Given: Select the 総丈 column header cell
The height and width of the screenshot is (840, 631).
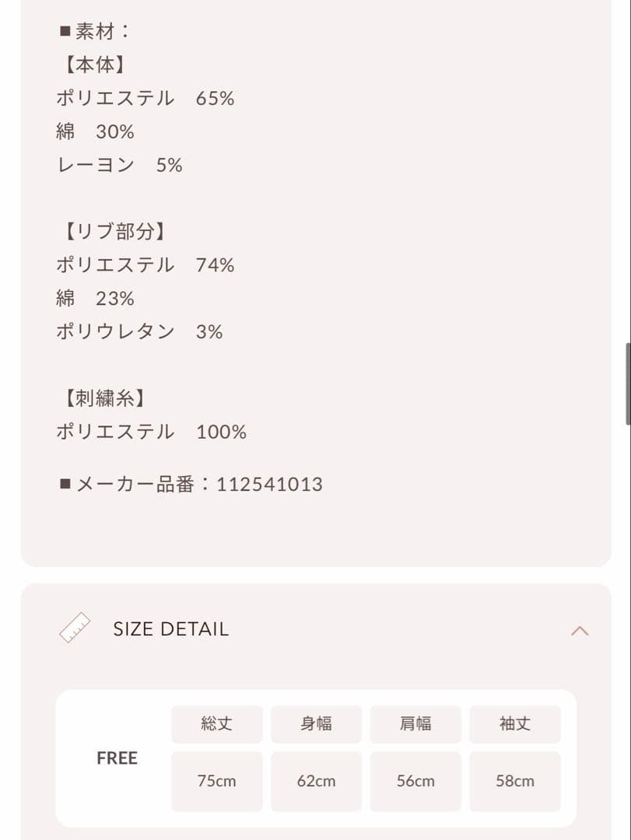Looking at the screenshot, I should tap(216, 723).
